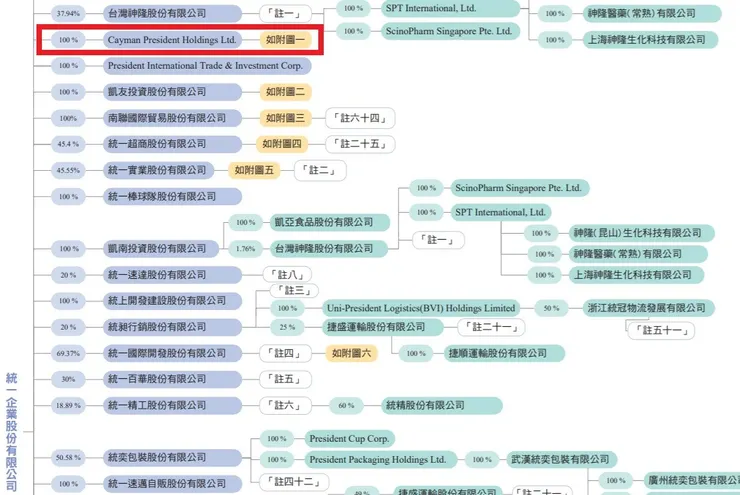740x495 pixels.
Task: Click the 統昶行銷股份有限公司 node
Action: click(x=172, y=327)
